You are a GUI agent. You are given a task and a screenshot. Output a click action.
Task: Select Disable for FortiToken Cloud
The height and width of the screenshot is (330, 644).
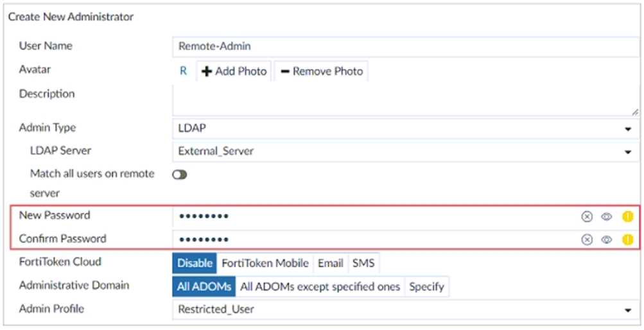(195, 263)
